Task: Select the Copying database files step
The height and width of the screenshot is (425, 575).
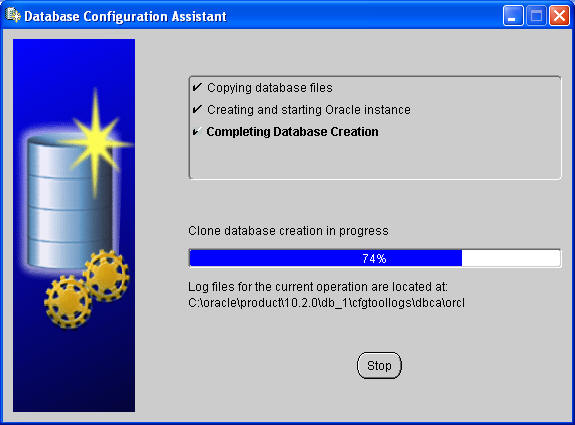Action: click(x=270, y=88)
